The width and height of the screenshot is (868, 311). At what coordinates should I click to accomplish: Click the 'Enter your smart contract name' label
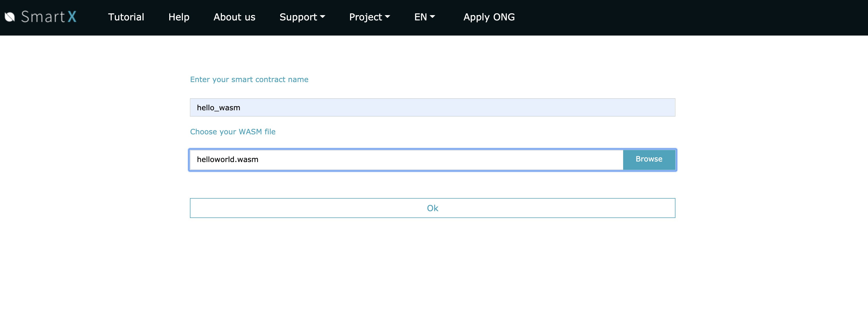click(x=249, y=79)
